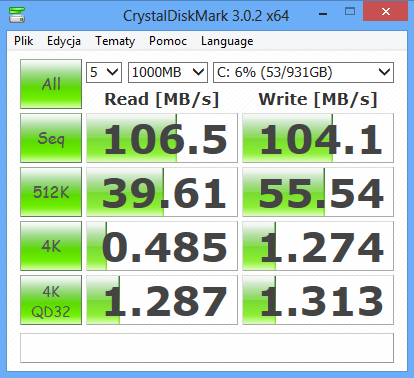The image size is (414, 378).
Task: Maximize the CrystalDiskMark window
Action: (350, 12)
